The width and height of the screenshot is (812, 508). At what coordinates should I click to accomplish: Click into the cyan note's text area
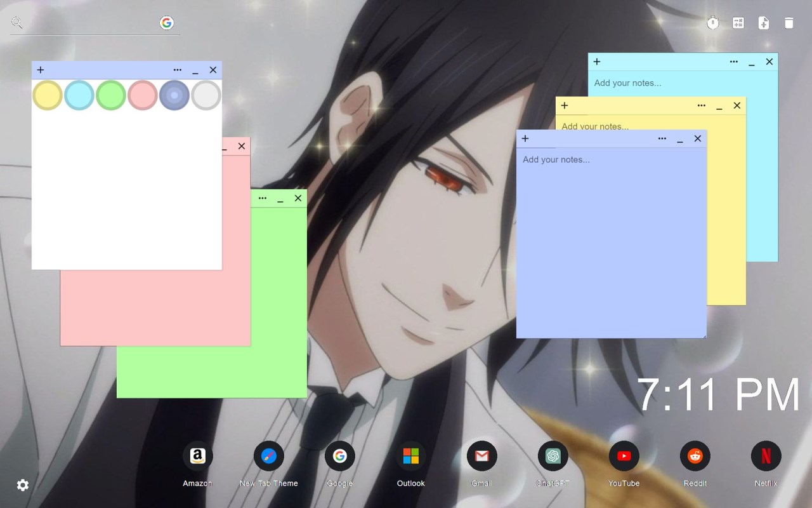[x=683, y=83]
